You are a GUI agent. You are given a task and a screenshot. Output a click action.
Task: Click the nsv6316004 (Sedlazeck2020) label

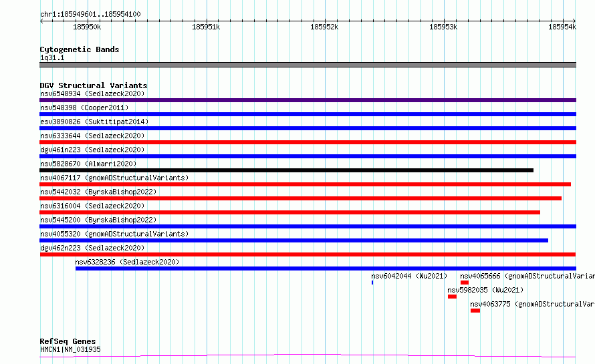coord(92,206)
